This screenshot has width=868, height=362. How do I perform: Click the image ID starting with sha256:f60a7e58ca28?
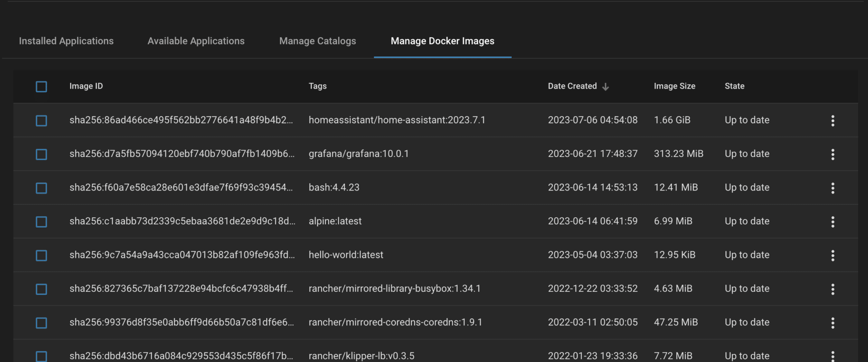click(x=181, y=187)
